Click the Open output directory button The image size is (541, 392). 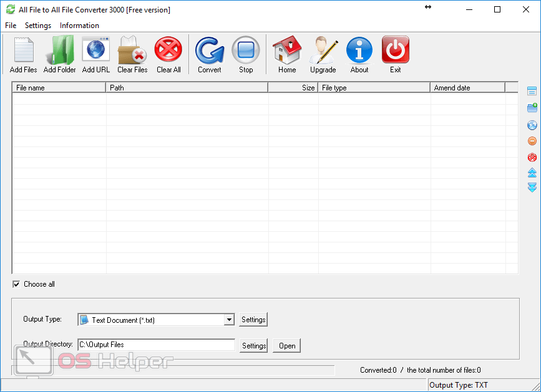pos(287,346)
